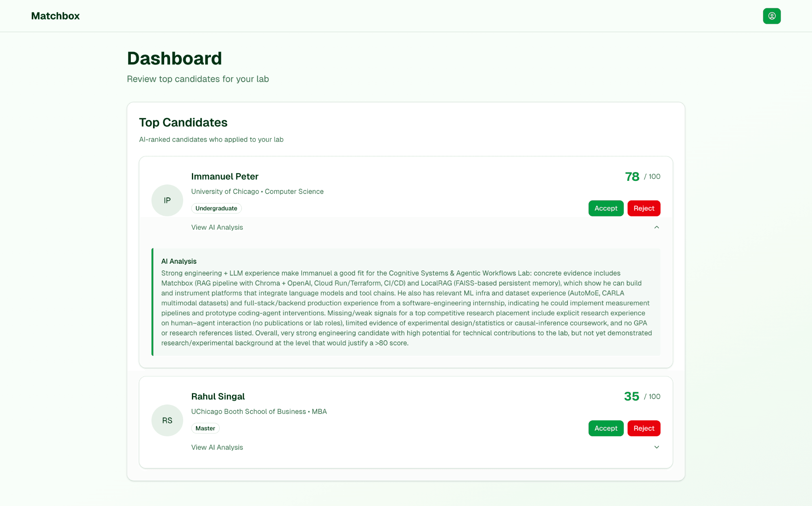This screenshot has width=812, height=506.
Task: Reject candidate Rahul Singal
Action: [644, 428]
